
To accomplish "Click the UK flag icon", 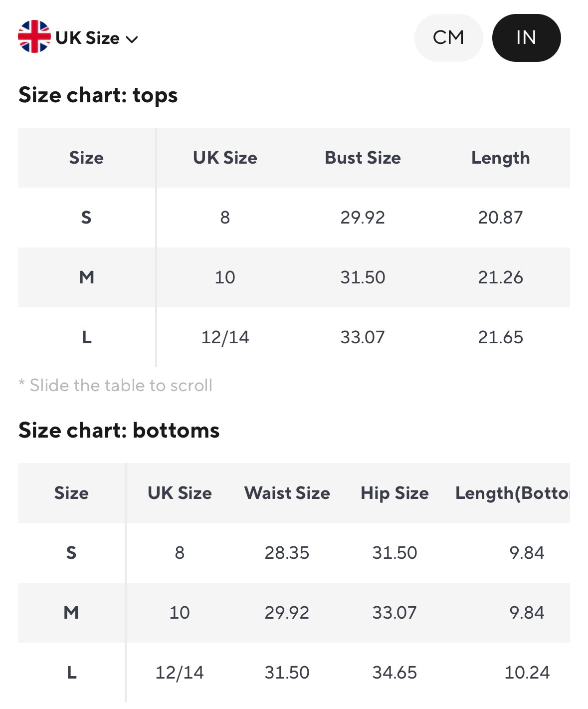I will pyautogui.click(x=34, y=37).
